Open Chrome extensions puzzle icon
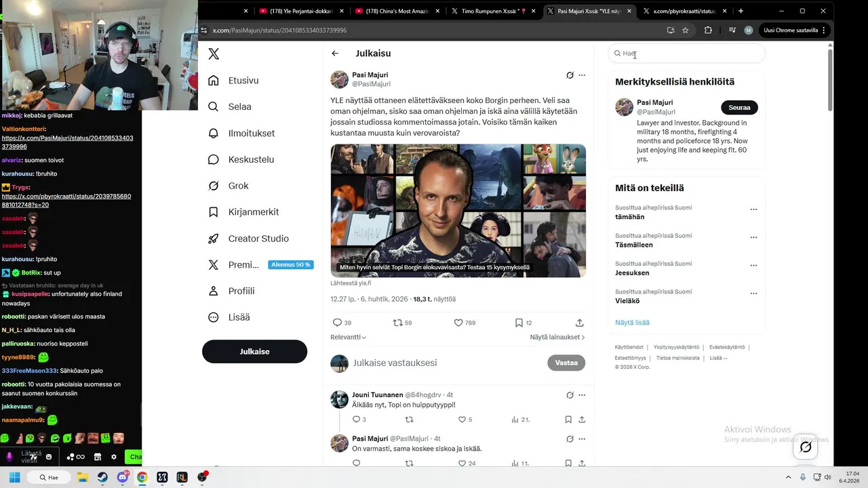868x488 pixels. (709, 30)
